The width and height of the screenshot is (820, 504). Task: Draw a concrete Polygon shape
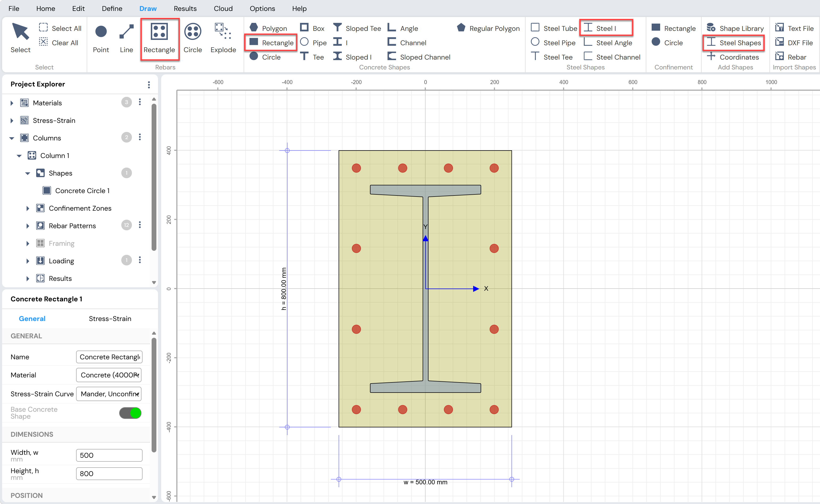tap(268, 28)
